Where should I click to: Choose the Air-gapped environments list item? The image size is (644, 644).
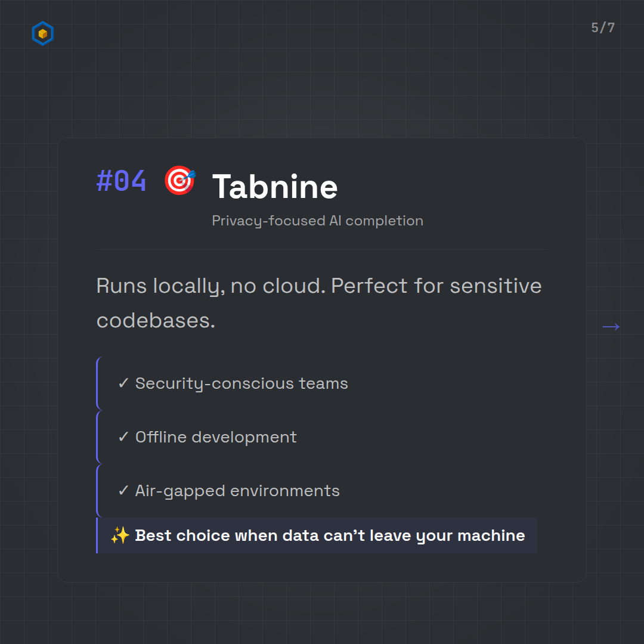(237, 491)
